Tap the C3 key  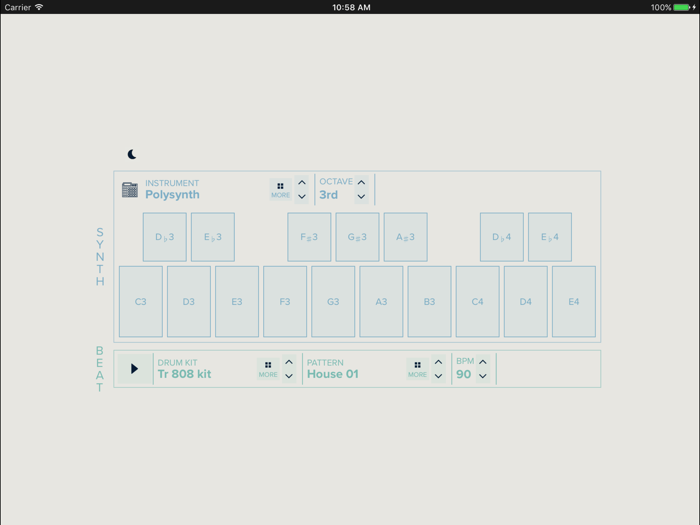(141, 302)
